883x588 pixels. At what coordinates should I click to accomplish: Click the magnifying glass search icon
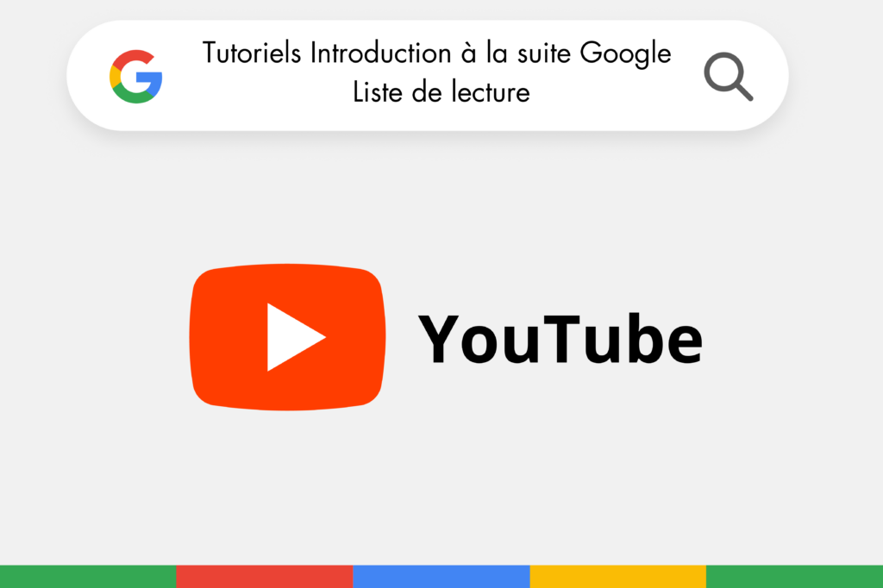(728, 77)
